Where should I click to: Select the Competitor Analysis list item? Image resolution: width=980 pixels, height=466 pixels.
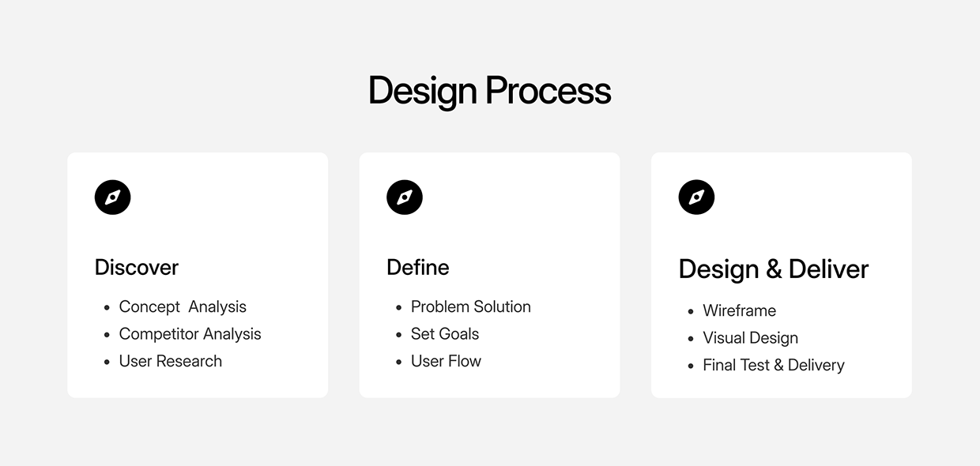(190, 334)
